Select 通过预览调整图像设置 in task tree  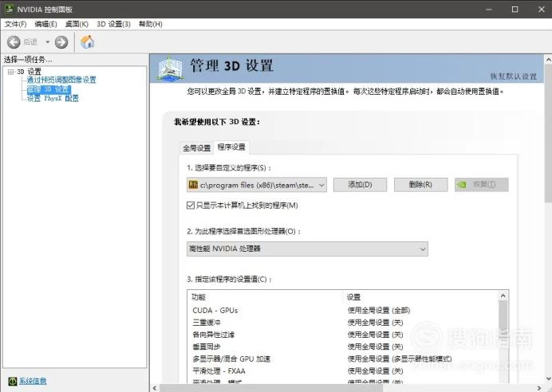point(61,80)
